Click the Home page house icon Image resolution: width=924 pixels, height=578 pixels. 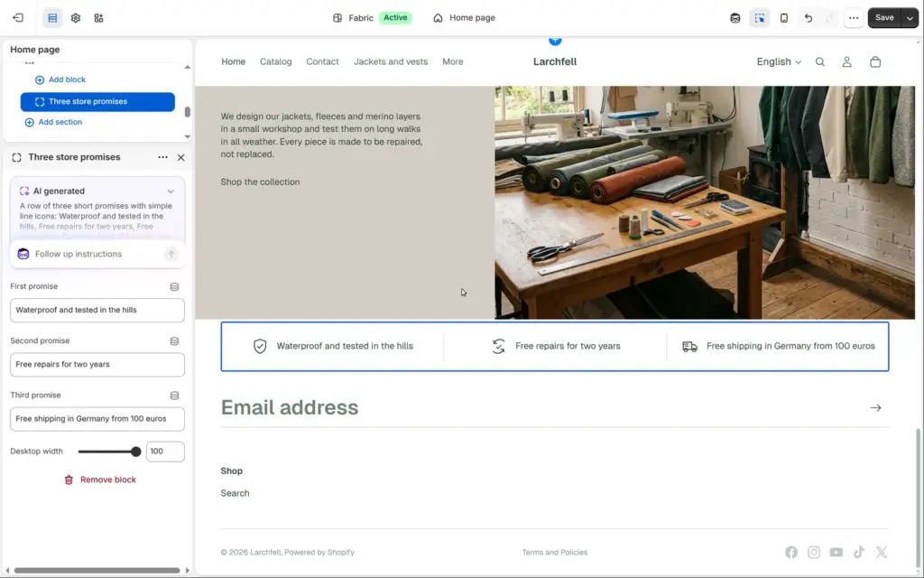coord(438,18)
